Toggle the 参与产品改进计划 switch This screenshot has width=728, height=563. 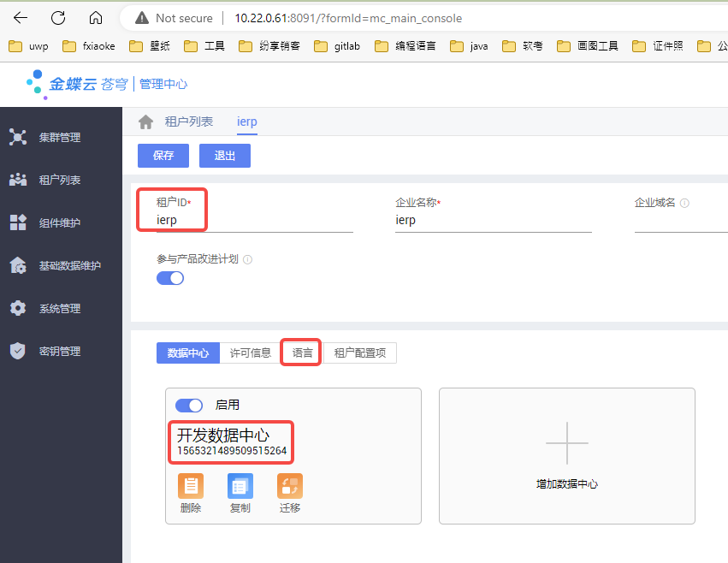coord(170,278)
